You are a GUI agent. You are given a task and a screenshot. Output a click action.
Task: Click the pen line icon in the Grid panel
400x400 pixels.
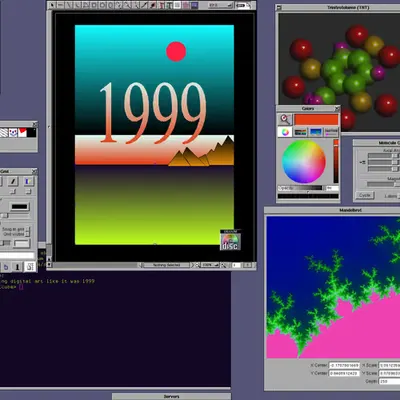coord(13,181)
